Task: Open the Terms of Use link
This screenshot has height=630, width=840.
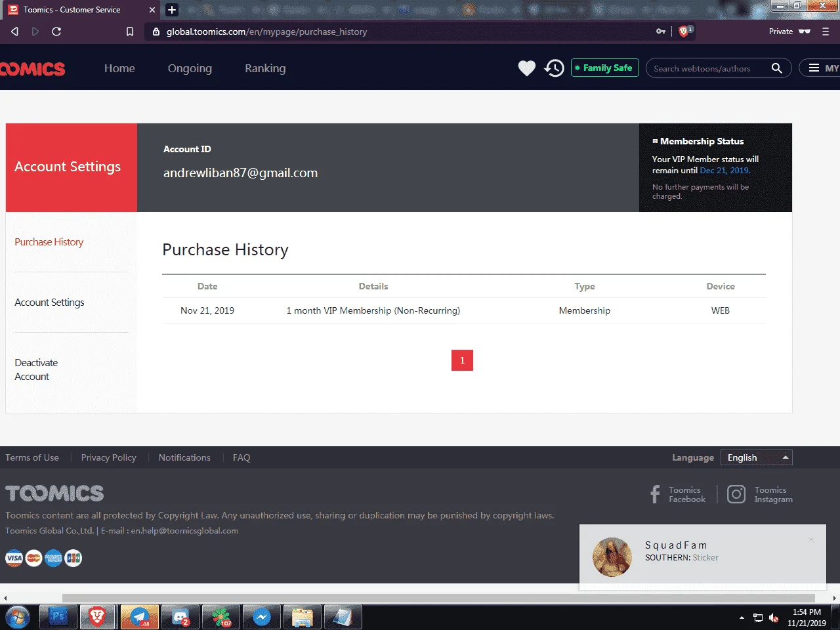Action: click(32, 457)
